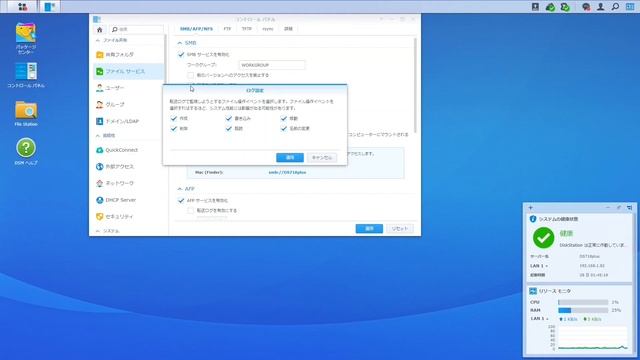Screen dimensions: 640x360
Task: Click the Reset (リセット) button
Action: (400, 229)
